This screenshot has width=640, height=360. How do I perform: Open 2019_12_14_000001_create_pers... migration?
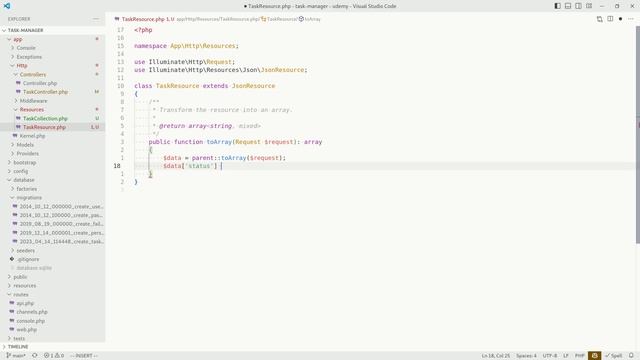coord(61,233)
